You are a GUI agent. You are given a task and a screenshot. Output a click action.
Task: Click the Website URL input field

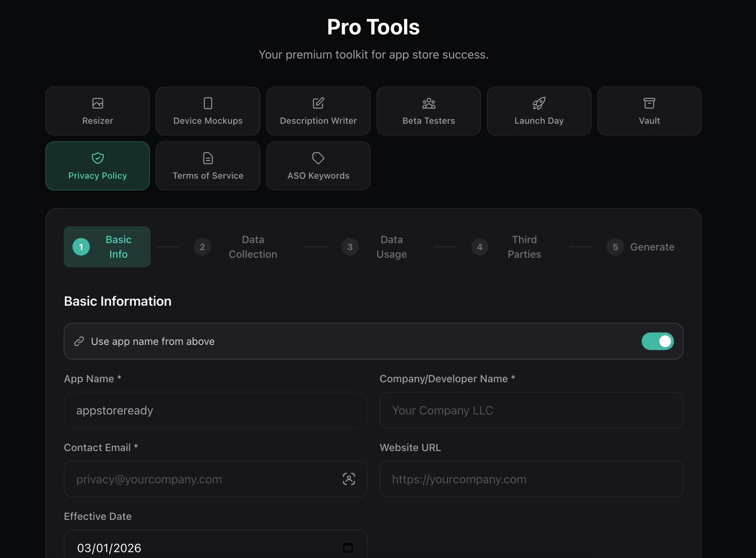(x=531, y=479)
